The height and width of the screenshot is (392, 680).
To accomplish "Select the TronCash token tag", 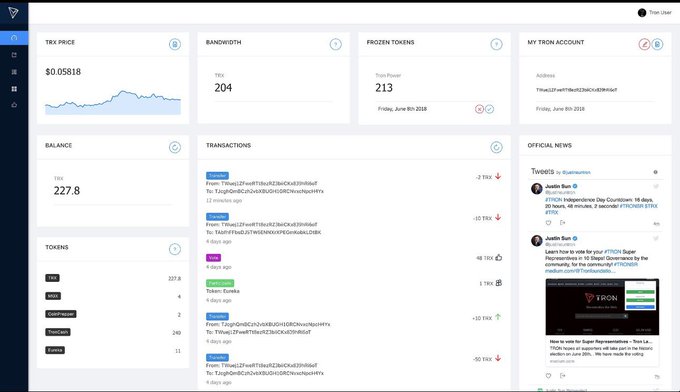I will point(58,332).
